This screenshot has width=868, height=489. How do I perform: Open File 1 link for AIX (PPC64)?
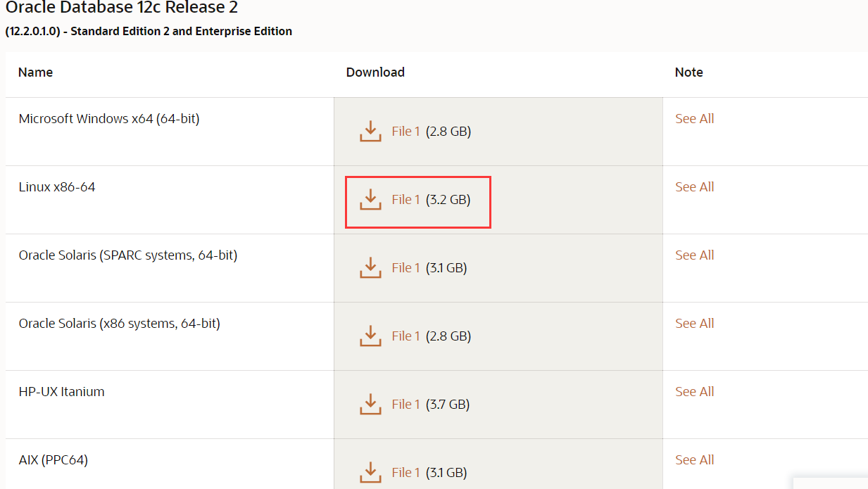coord(405,473)
